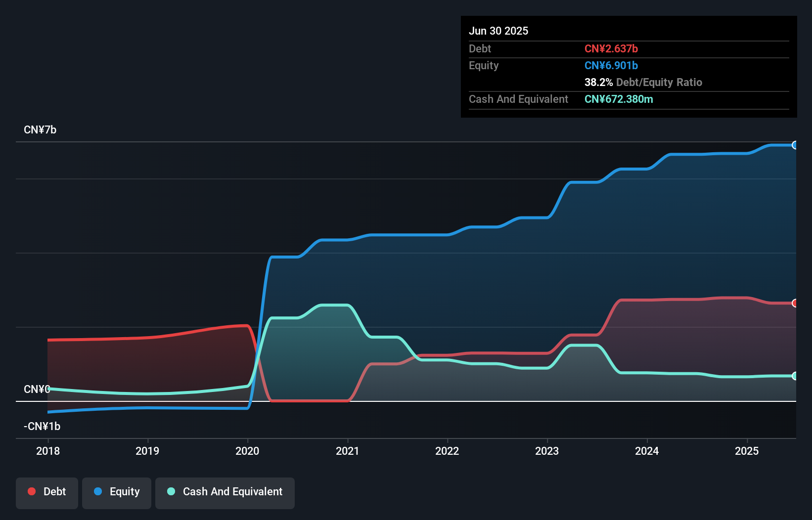Expand the Jun 30 2025 tooltip header

point(498,31)
